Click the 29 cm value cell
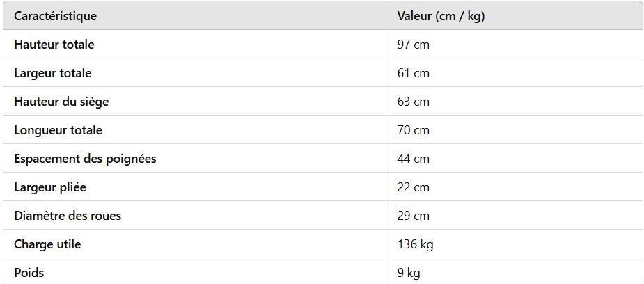The width and height of the screenshot is (644, 284). pyautogui.click(x=413, y=216)
